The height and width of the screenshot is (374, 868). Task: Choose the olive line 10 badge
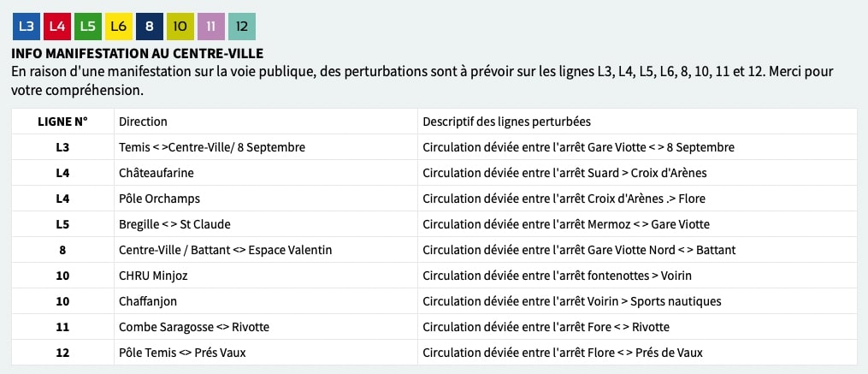coord(180,27)
